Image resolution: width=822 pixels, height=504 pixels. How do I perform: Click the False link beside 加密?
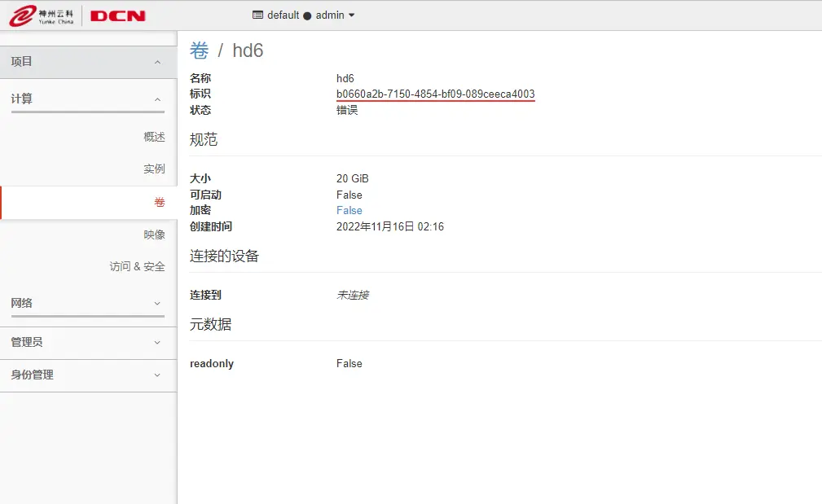349,210
